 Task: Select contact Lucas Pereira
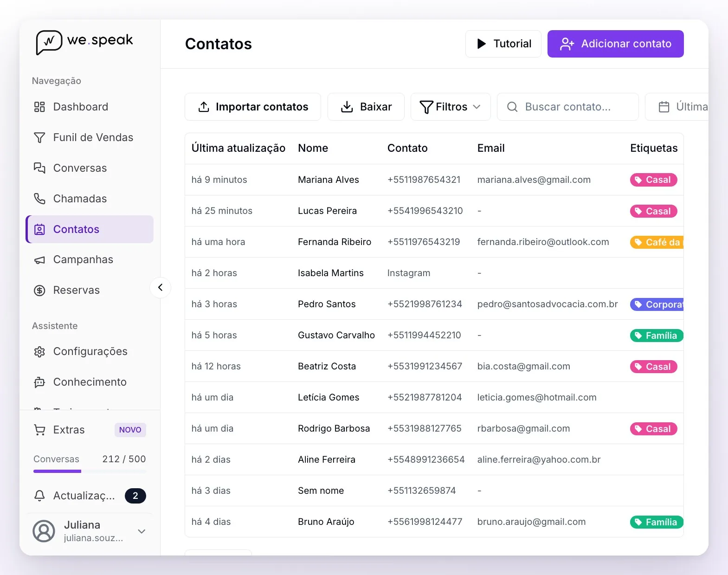tap(328, 211)
